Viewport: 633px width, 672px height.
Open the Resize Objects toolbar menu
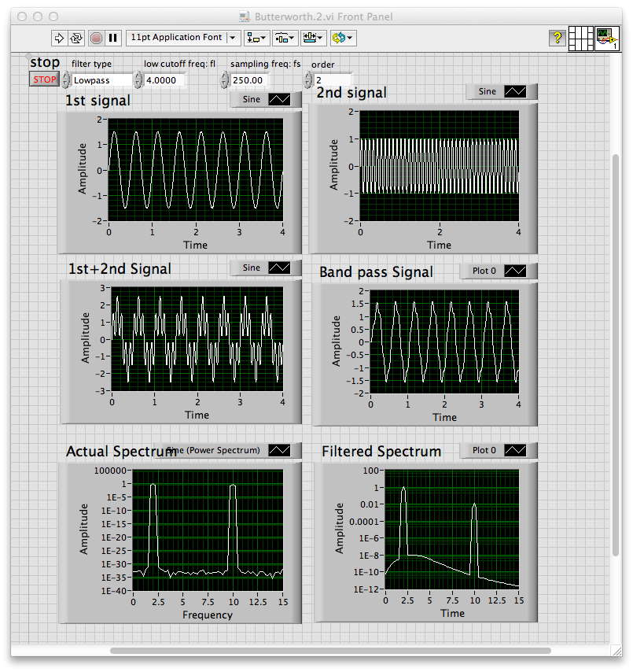tap(314, 38)
